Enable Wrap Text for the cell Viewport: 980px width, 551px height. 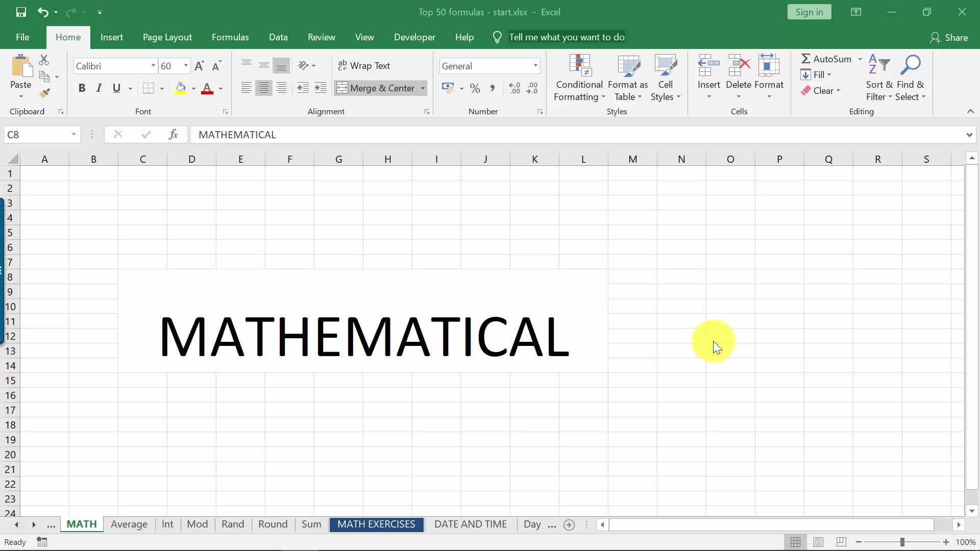coord(364,66)
